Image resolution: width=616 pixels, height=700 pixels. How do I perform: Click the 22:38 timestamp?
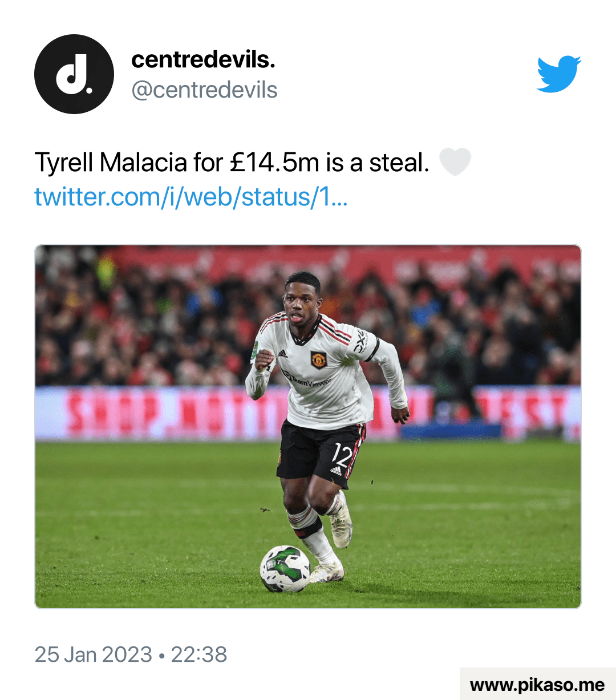click(199, 654)
